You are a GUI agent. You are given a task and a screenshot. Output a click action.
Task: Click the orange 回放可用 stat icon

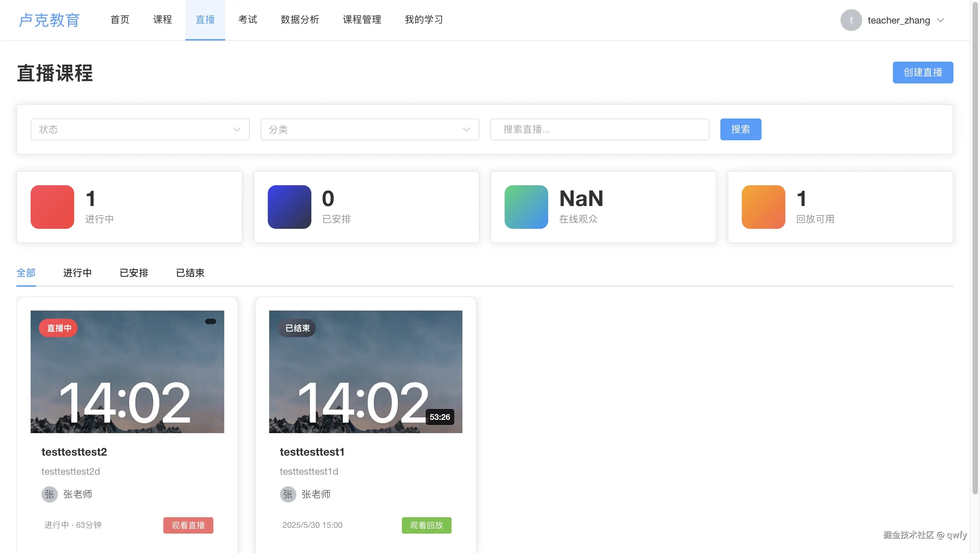[763, 207]
